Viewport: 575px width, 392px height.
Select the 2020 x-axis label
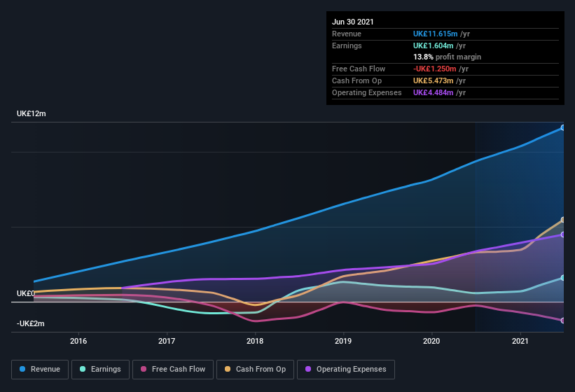coord(431,341)
